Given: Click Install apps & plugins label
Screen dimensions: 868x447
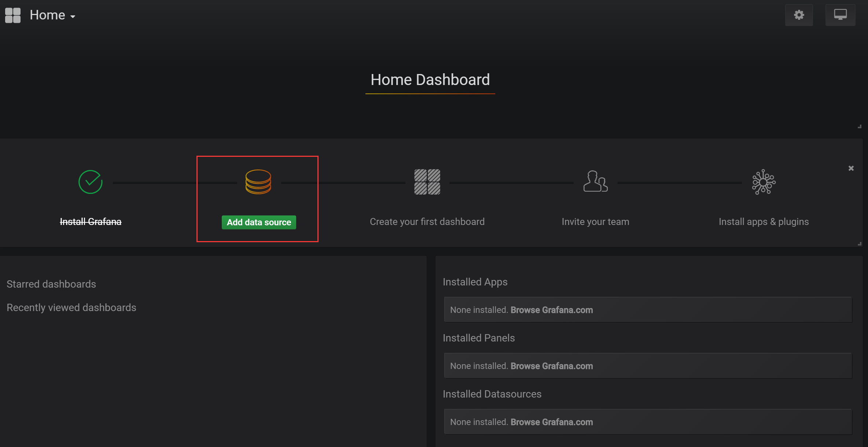Looking at the screenshot, I should pyautogui.click(x=764, y=222).
